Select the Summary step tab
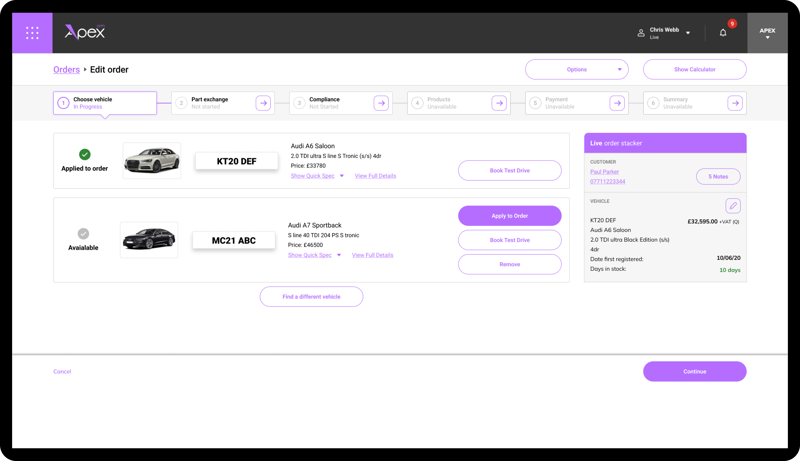The image size is (800, 461). point(695,103)
